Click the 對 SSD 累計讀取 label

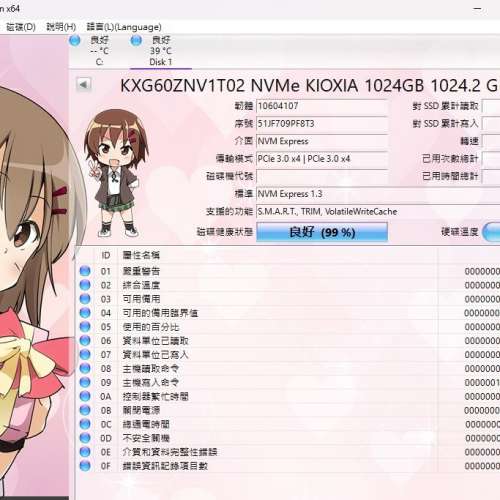(445, 106)
